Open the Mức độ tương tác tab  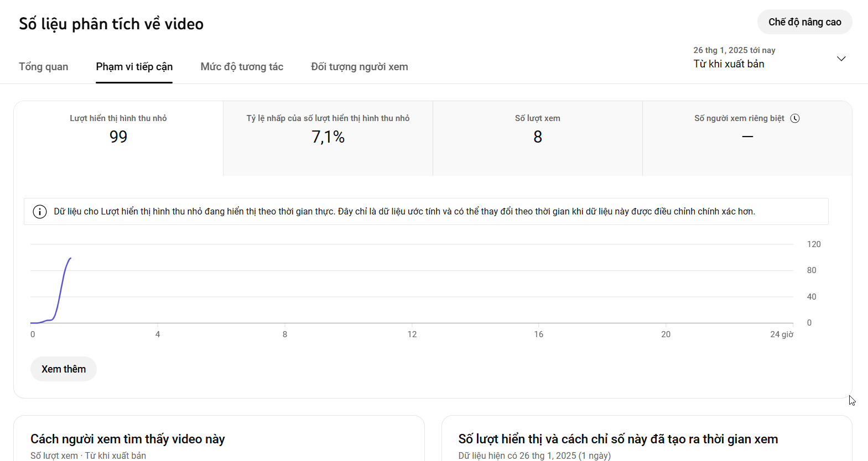tap(242, 67)
